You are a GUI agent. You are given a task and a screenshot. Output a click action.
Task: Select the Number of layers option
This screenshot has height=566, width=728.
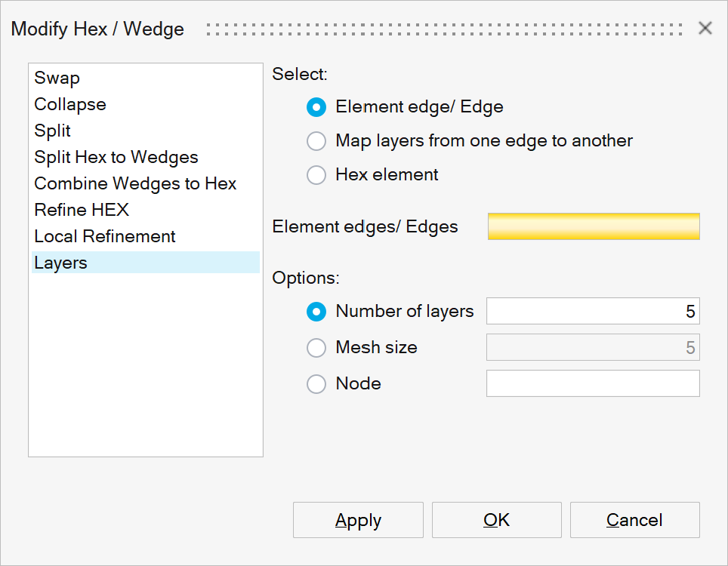tap(316, 311)
